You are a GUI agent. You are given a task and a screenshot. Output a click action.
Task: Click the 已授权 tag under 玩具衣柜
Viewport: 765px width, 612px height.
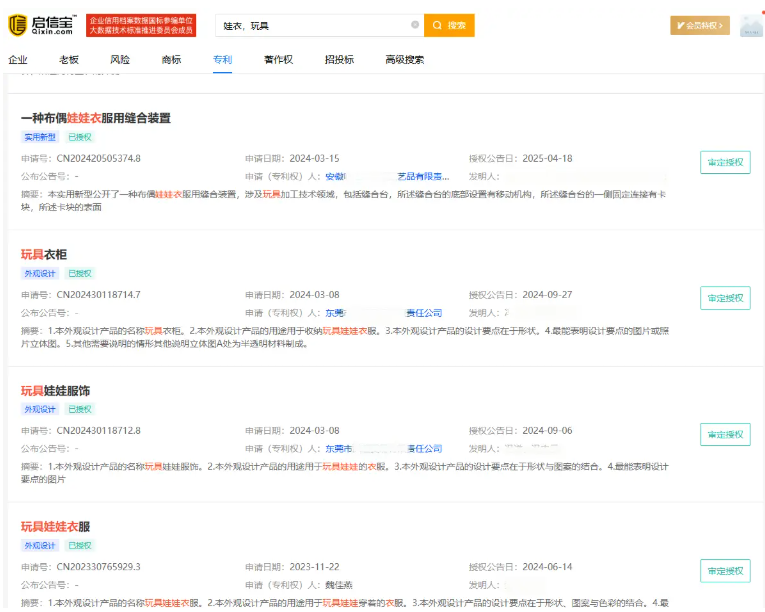pos(80,273)
